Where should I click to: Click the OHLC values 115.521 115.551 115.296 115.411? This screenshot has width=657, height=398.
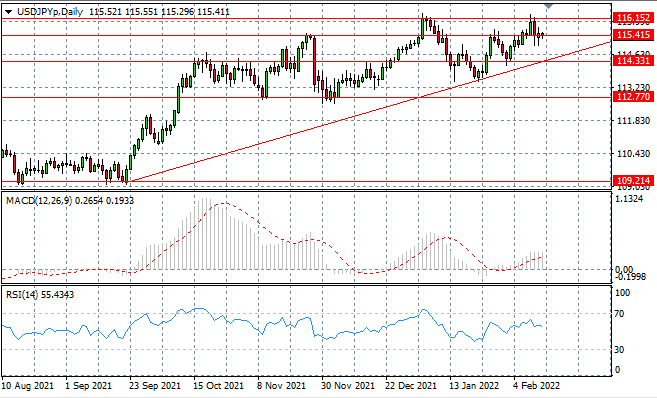[x=159, y=12]
